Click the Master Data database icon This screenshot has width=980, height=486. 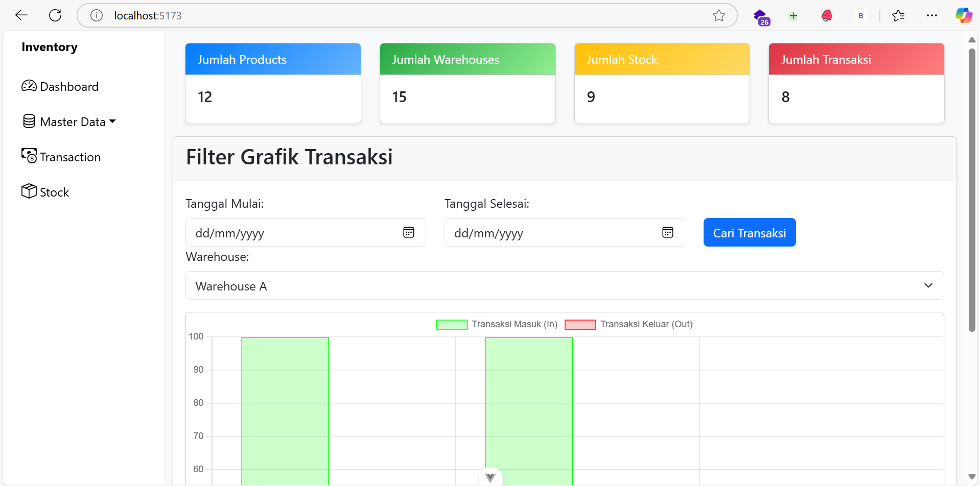29,121
